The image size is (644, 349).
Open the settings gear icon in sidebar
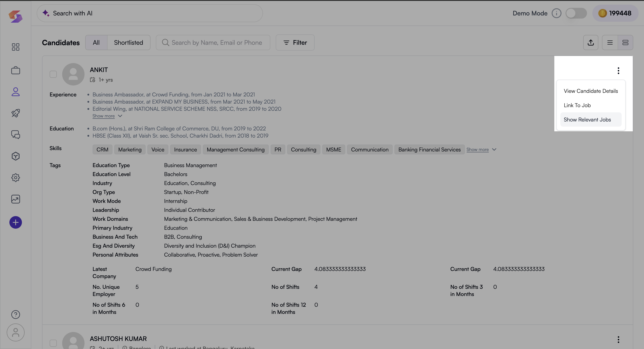coord(15,178)
